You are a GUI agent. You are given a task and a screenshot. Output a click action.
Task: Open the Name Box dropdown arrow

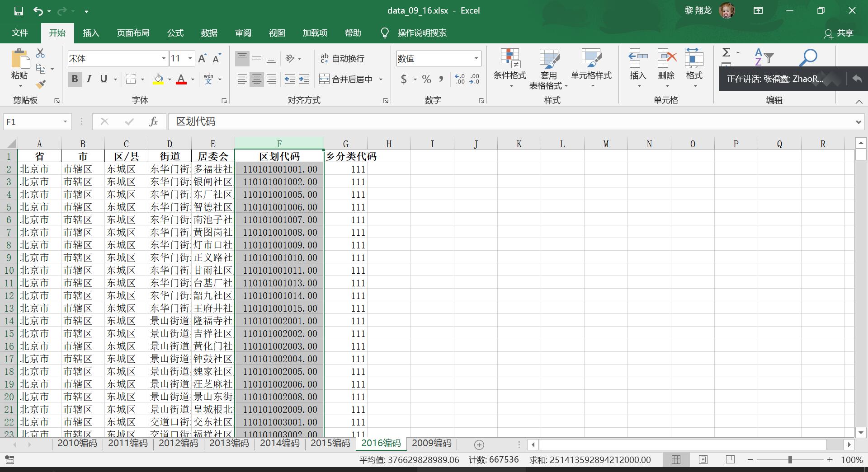65,122
